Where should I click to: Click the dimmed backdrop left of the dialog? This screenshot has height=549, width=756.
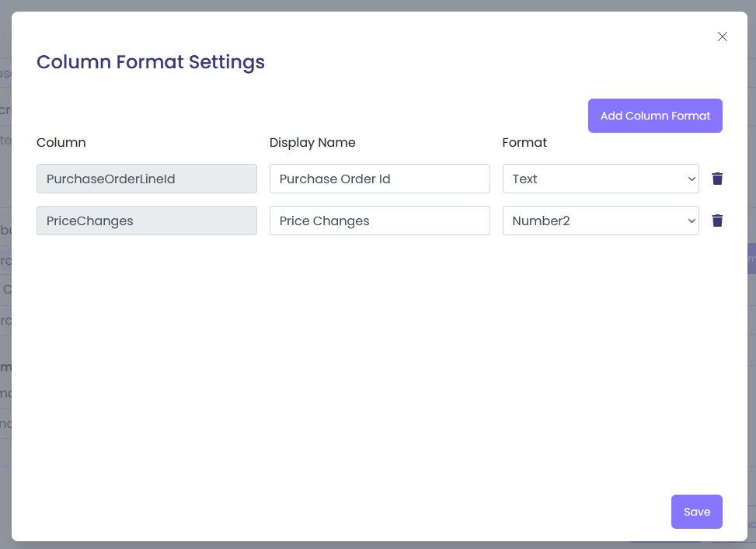click(5, 311)
